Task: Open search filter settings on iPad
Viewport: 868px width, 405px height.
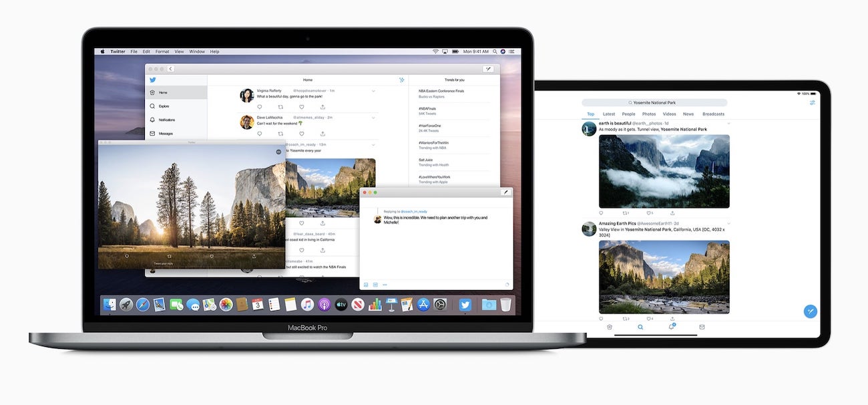Action: [x=813, y=103]
